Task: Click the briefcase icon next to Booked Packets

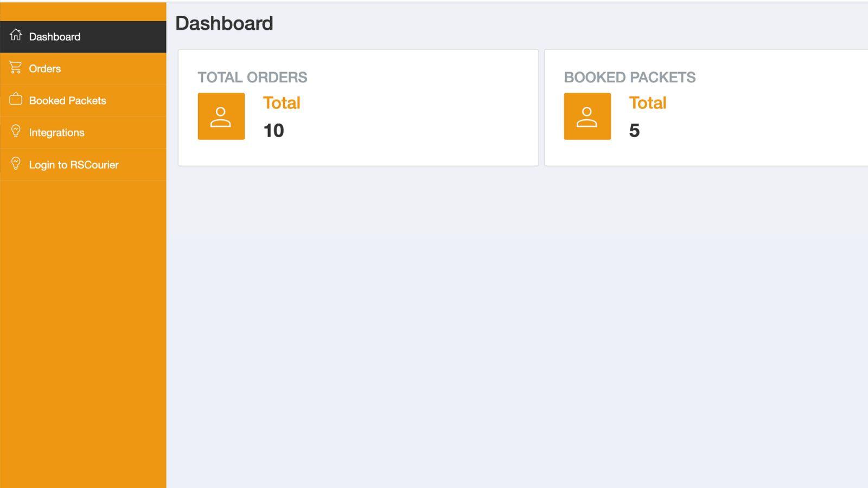Action: coord(15,100)
